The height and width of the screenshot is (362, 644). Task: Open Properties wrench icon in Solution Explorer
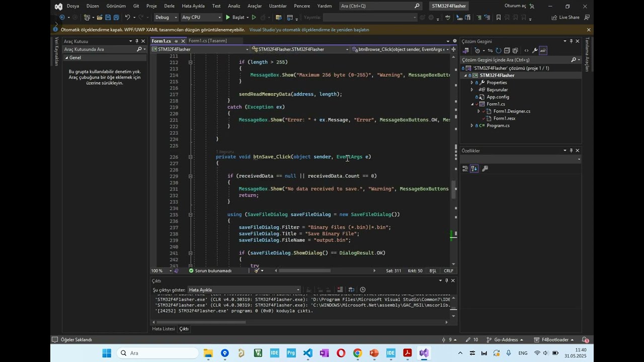(534, 50)
